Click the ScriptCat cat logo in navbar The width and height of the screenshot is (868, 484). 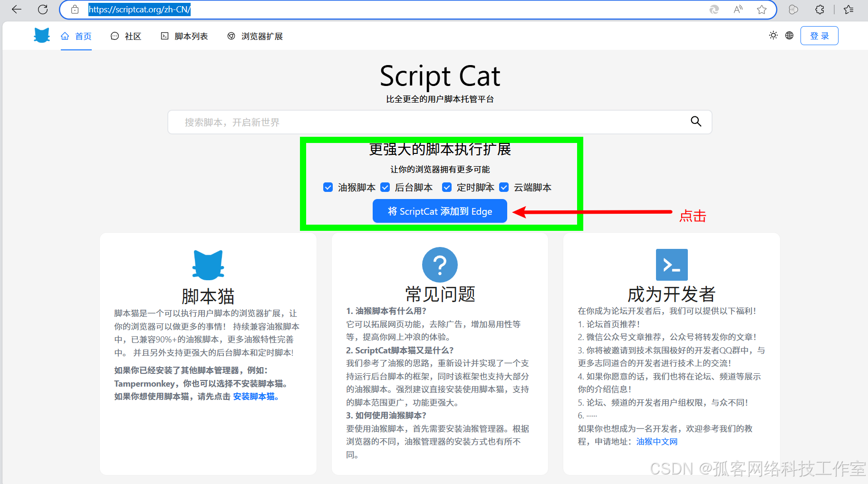(42, 36)
